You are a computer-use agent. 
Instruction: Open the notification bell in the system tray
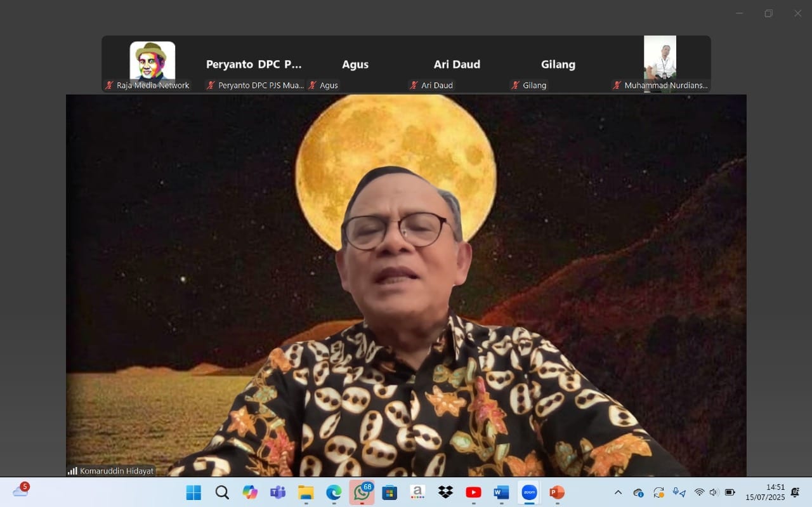pos(795,492)
